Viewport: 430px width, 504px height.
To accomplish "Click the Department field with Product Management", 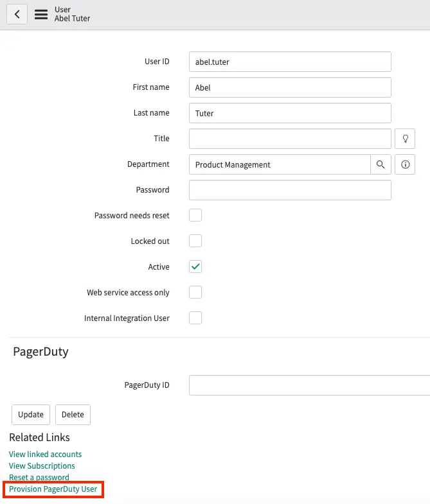I will pyautogui.click(x=280, y=164).
